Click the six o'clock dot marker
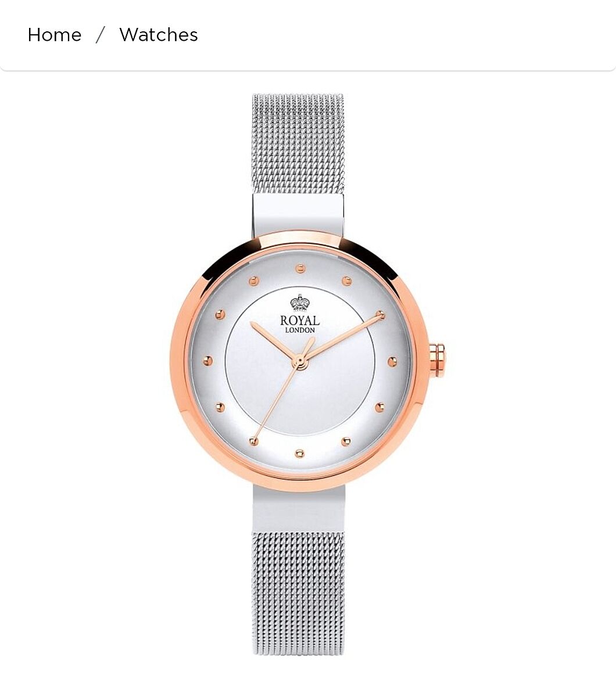The width and height of the screenshot is (616, 697). 299,453
